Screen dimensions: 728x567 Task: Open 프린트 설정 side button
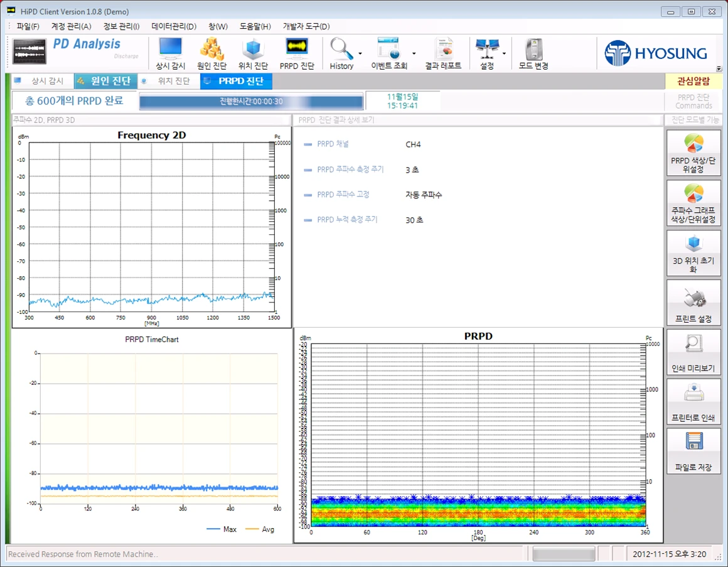click(693, 303)
